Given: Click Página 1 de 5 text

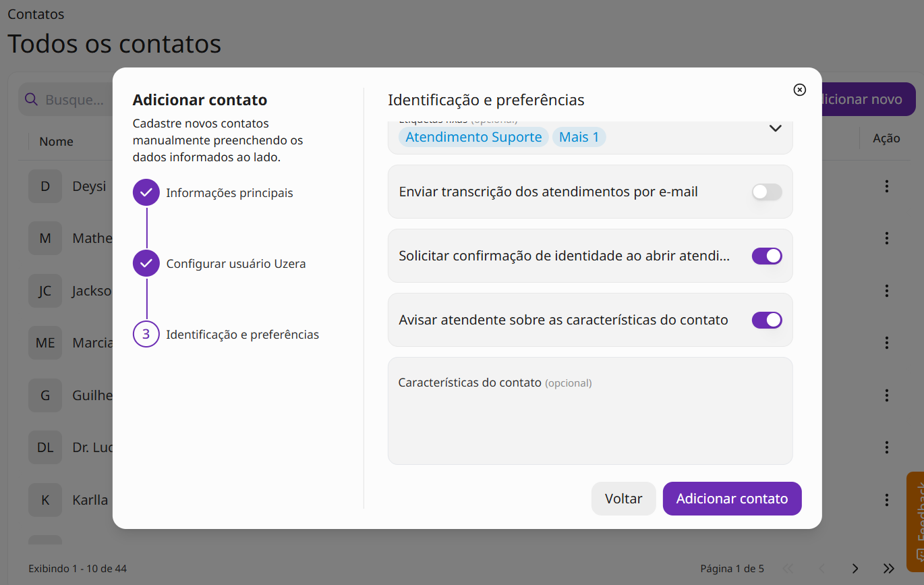Looking at the screenshot, I should point(732,569).
